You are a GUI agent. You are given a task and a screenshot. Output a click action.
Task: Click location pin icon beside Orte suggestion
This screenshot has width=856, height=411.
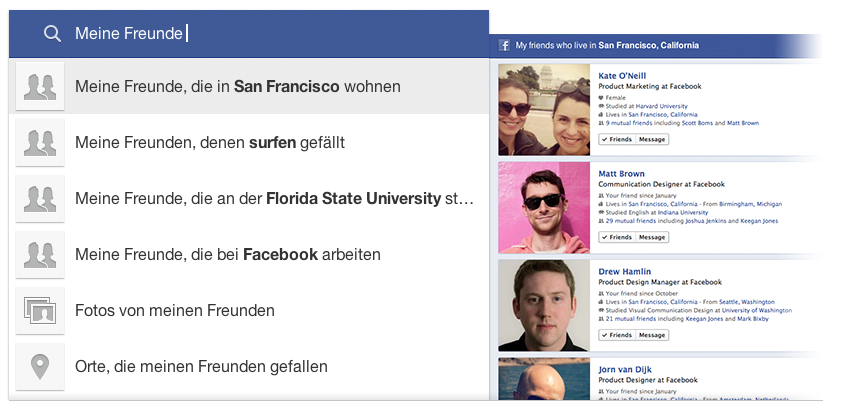tap(40, 367)
